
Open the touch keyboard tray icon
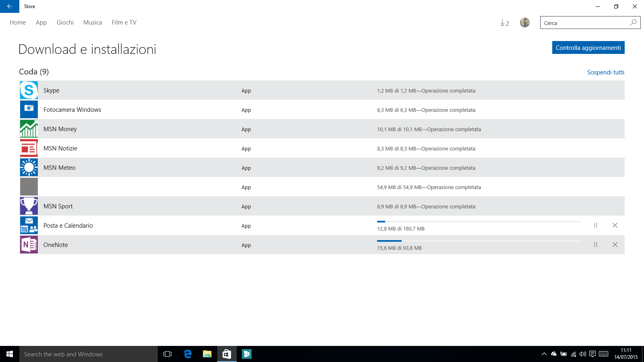click(x=603, y=354)
